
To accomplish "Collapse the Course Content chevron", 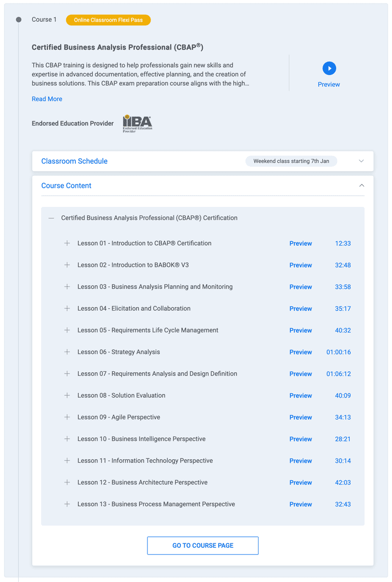I will coord(362,186).
